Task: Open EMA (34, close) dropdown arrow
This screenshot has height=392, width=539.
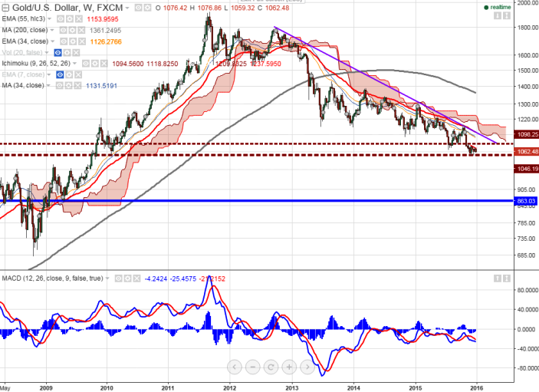Action: 53,41
